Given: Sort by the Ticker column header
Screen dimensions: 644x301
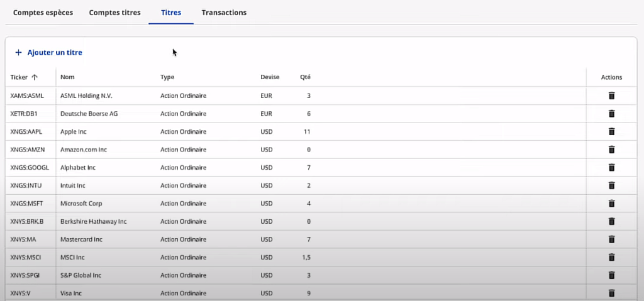Looking at the screenshot, I should [x=19, y=77].
